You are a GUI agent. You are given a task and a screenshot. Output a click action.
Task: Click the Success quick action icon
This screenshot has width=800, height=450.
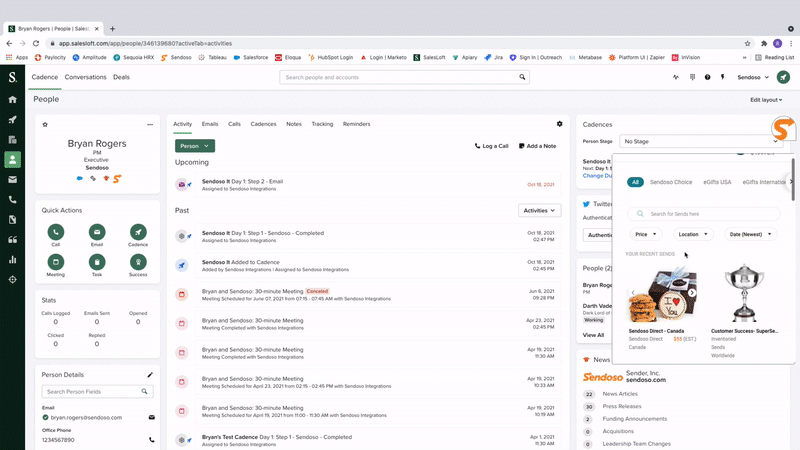coord(138,262)
